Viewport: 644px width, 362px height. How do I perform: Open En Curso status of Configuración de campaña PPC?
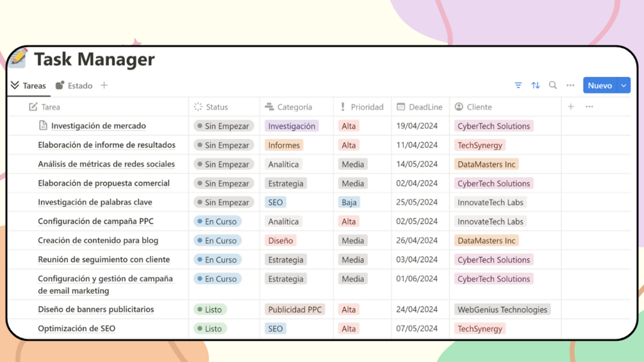(218, 221)
